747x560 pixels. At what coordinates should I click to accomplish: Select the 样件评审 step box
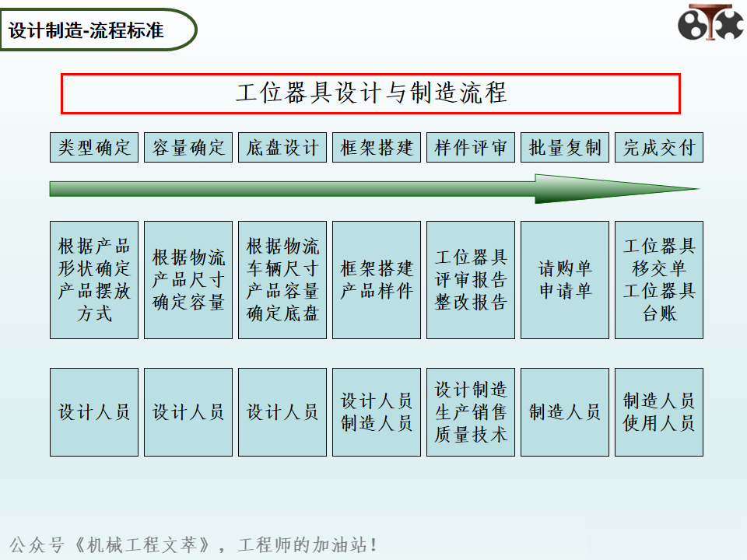click(x=471, y=148)
